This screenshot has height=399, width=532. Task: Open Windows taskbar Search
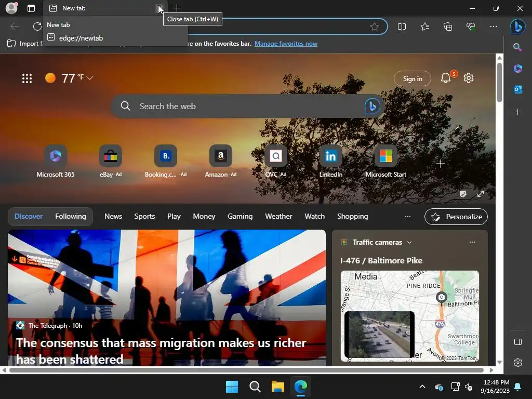(x=255, y=387)
